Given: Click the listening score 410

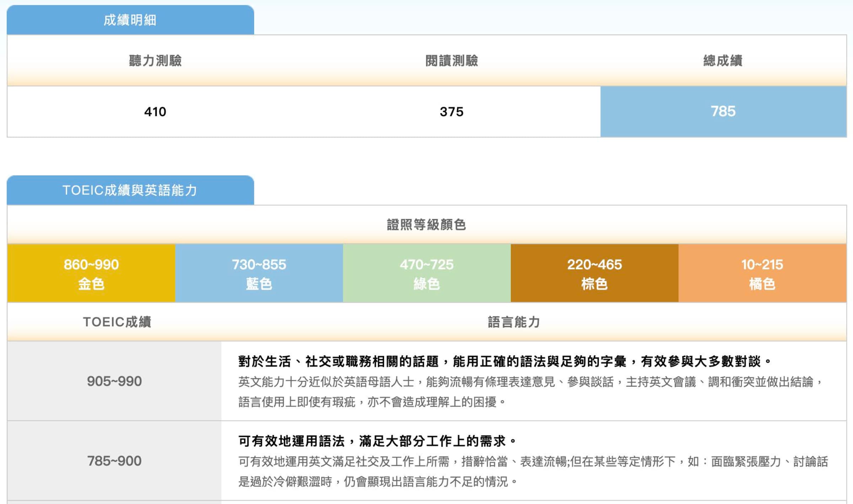Looking at the screenshot, I should [155, 111].
